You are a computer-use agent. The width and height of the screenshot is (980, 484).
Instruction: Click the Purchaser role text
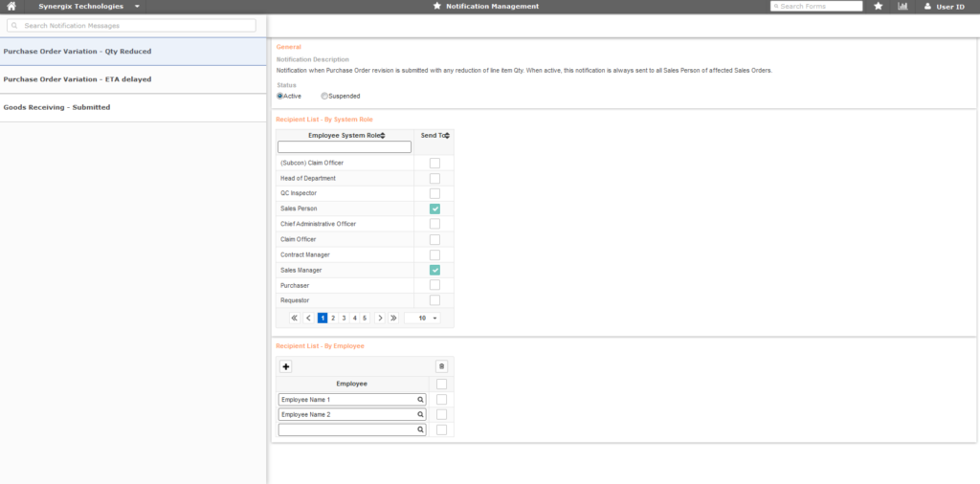click(x=295, y=285)
